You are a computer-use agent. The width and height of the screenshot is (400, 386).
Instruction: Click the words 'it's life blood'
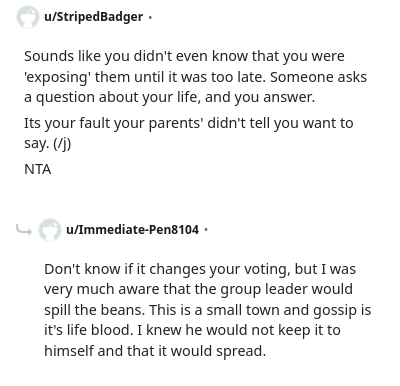pyautogui.click(x=88, y=330)
